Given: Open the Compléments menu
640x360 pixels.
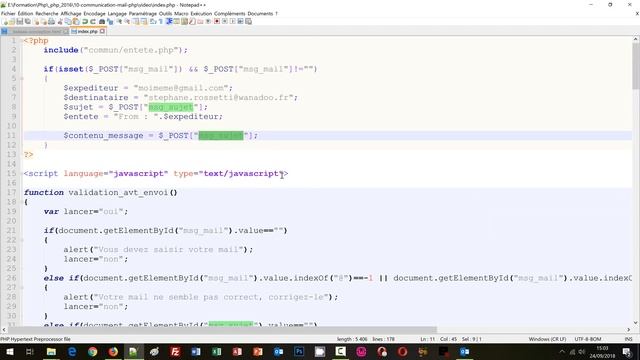Looking at the screenshot, I should click(x=230, y=13).
